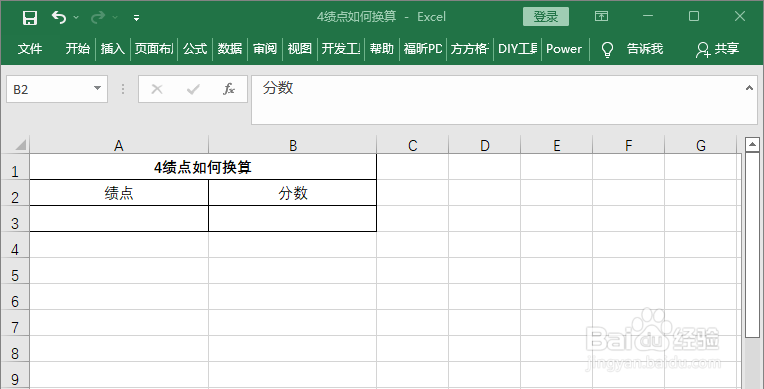Click vertical scrollbar up arrow
Screen dimensions: 764x389
click(752, 145)
